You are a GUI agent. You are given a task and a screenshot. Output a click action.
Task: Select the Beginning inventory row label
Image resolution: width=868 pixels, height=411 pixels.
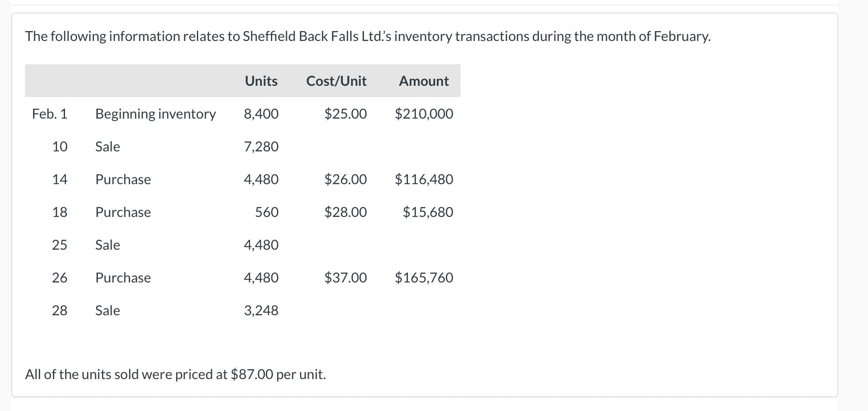[x=156, y=114]
